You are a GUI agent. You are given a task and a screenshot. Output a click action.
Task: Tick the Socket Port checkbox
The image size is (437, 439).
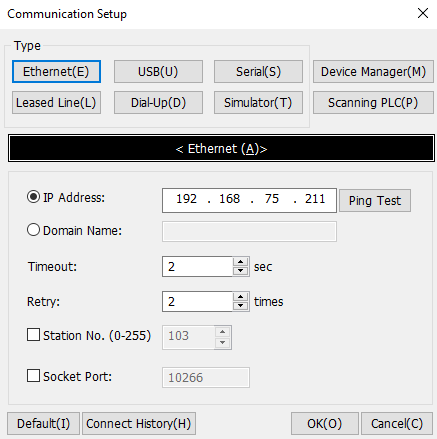(33, 376)
